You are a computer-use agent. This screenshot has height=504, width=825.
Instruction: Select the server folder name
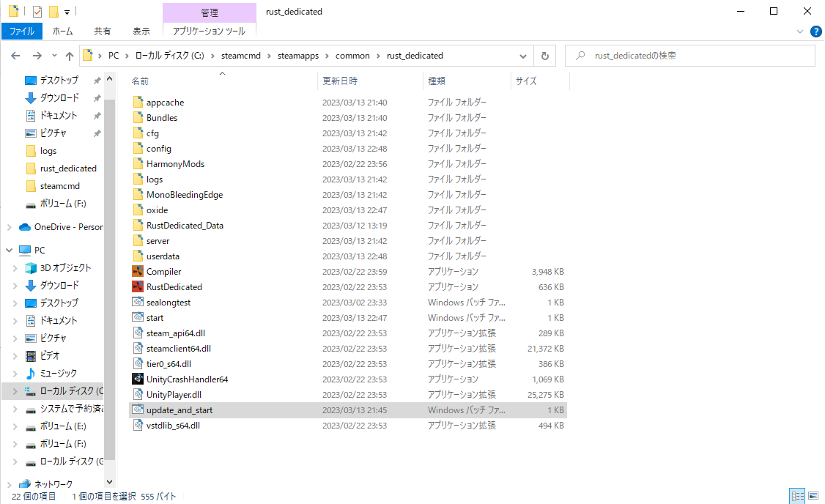158,241
